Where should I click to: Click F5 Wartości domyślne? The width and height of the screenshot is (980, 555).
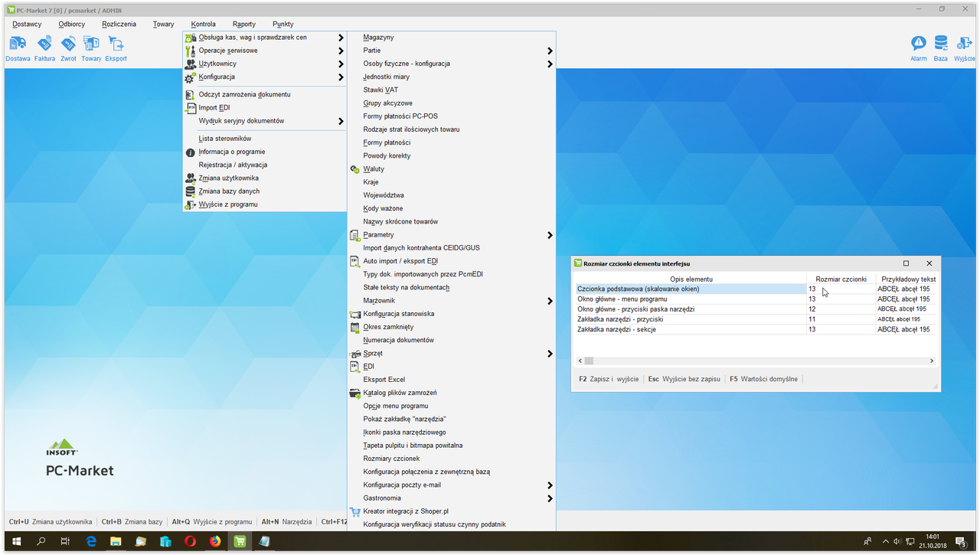[x=763, y=379]
